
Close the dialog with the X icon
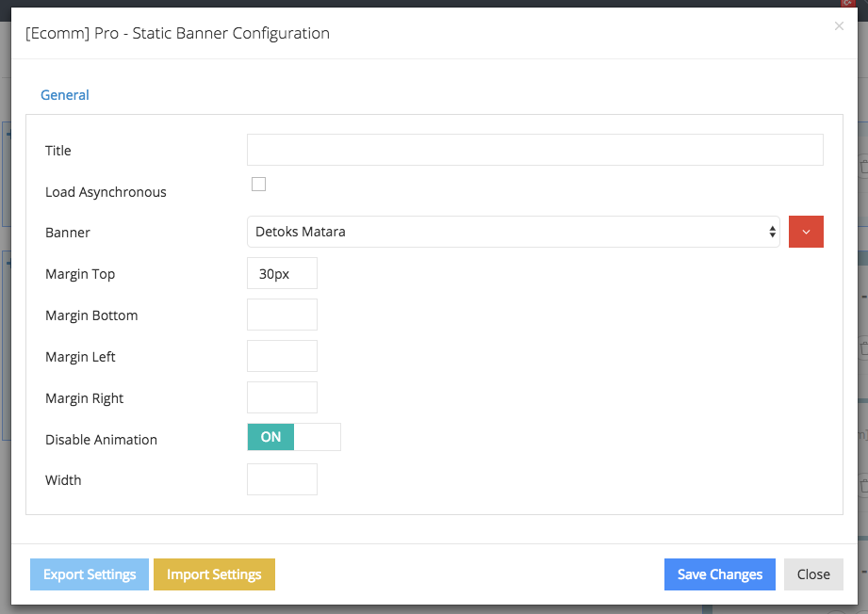(x=839, y=26)
